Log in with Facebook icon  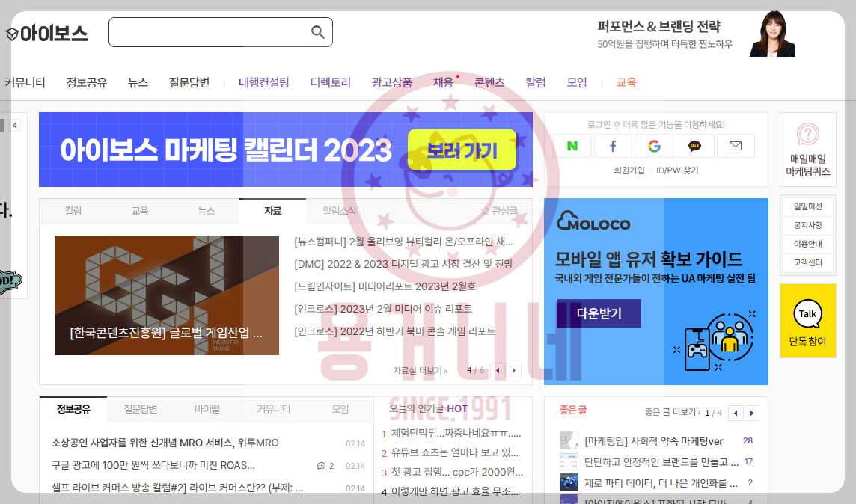click(613, 146)
